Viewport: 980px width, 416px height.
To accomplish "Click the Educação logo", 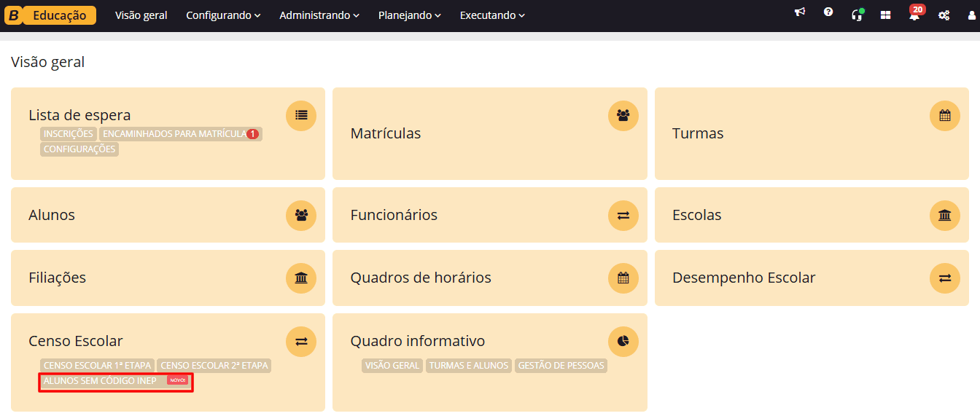I will click(x=50, y=15).
